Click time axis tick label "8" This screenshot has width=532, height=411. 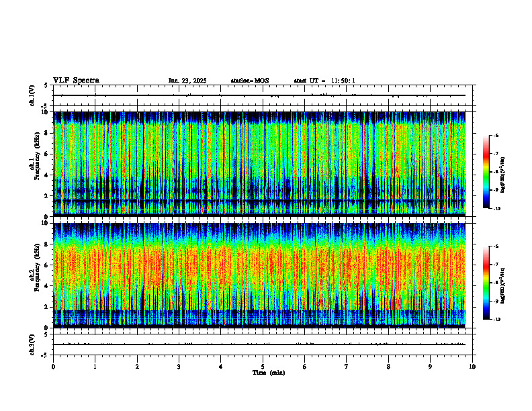[388, 367]
